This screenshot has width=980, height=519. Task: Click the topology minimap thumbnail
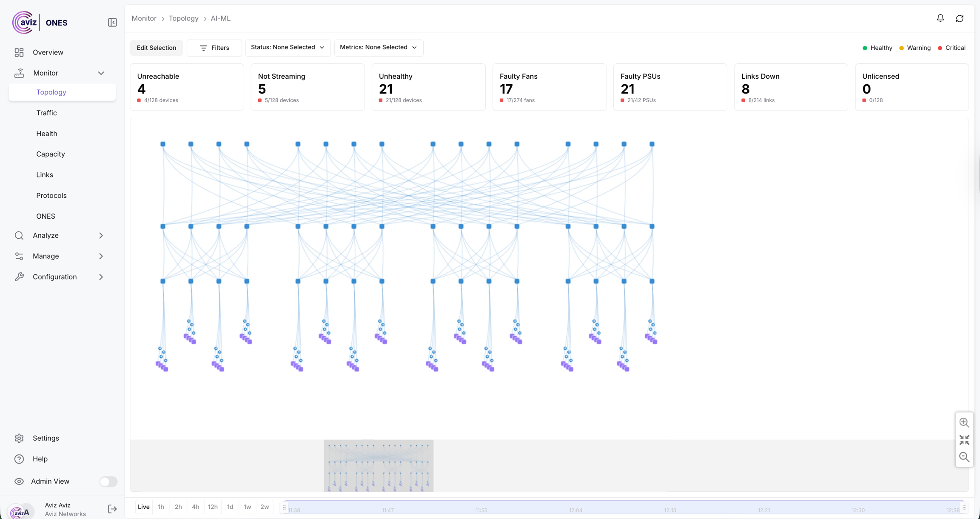(x=378, y=466)
